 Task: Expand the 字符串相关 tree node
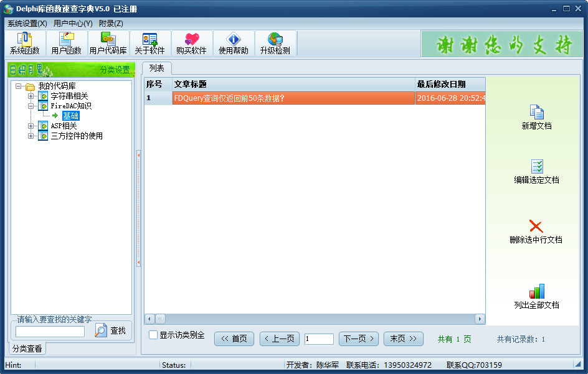tap(31, 96)
